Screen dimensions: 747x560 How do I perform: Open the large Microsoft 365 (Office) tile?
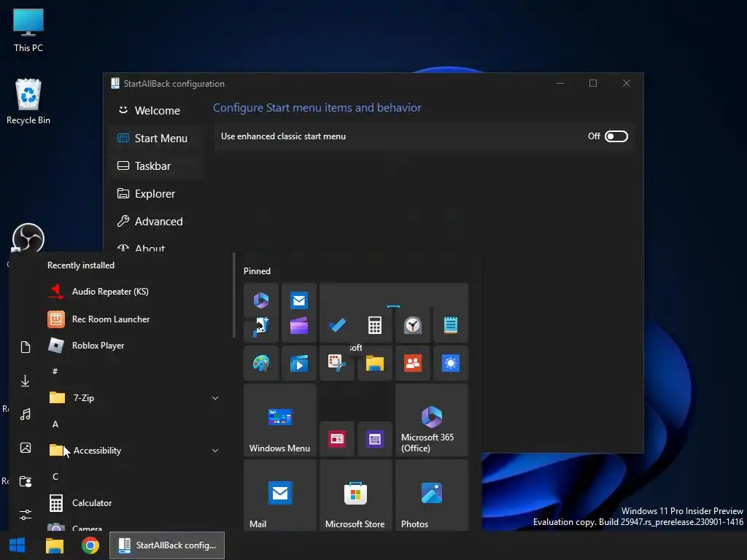[x=432, y=420]
